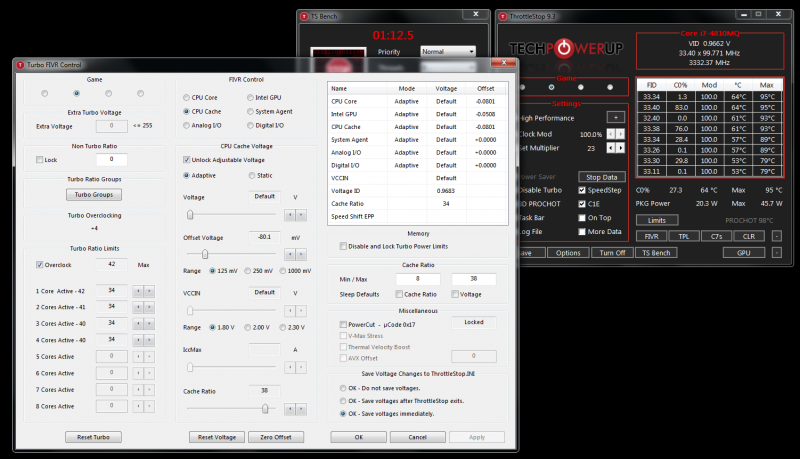Viewport: 800px width, 459px height.
Task: Increase Offset Voltage with right arrow
Action: (301, 254)
